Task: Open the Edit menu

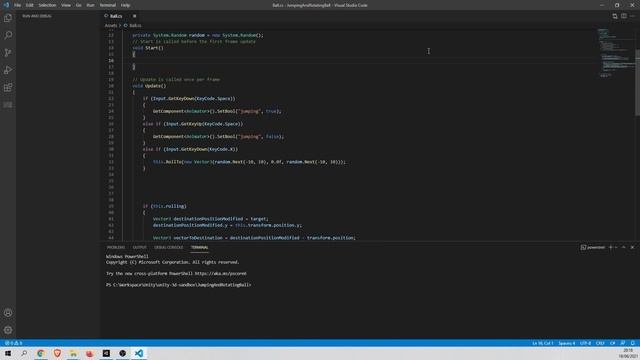Action: [x=30, y=5]
